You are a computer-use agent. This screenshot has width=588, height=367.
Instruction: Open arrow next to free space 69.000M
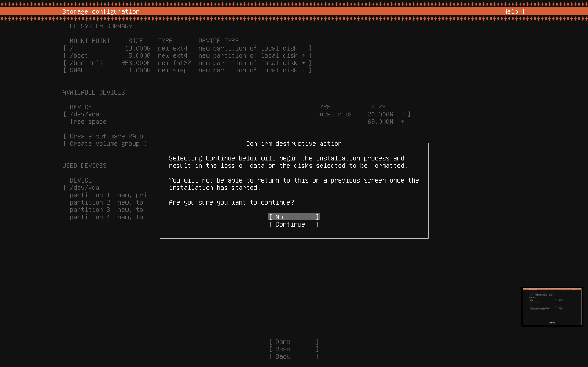[402, 121]
